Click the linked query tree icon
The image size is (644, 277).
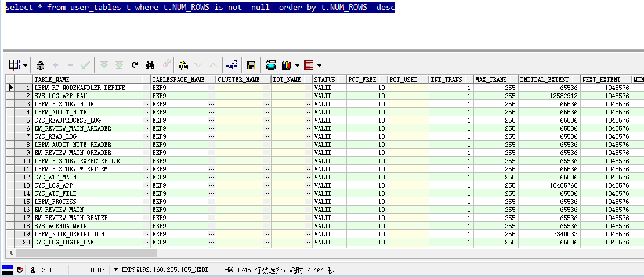click(x=231, y=65)
